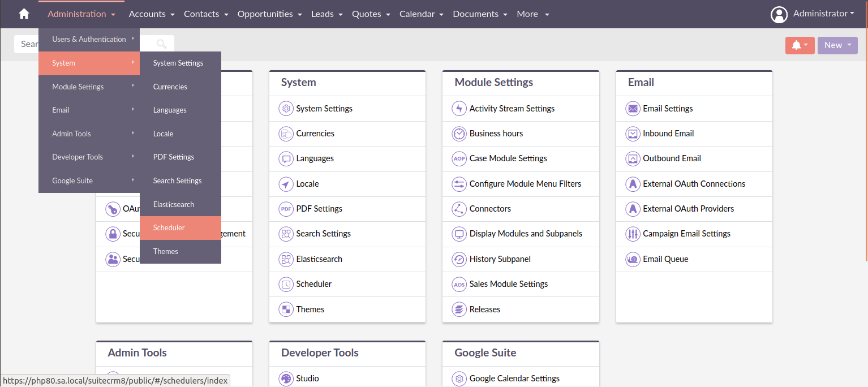Open System Settings via its gear icon

(x=286, y=108)
